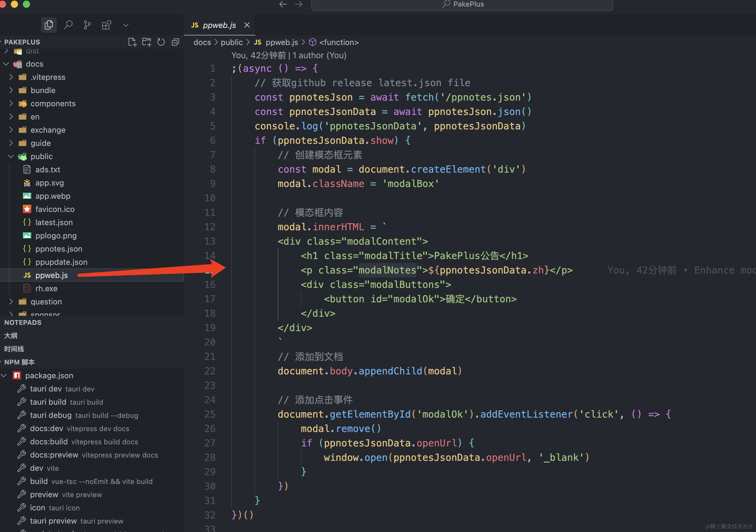The height and width of the screenshot is (532, 756).
Task: Click the New File icon
Action: point(133,42)
